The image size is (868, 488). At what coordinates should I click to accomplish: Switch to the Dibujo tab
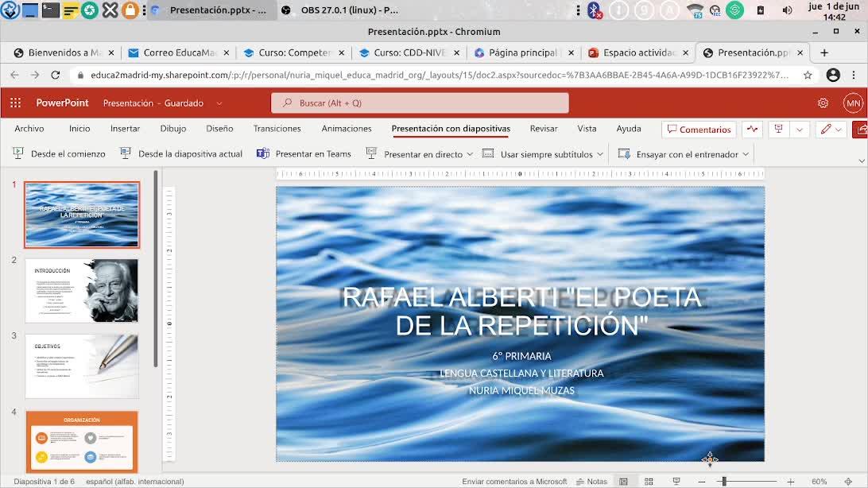coord(173,129)
